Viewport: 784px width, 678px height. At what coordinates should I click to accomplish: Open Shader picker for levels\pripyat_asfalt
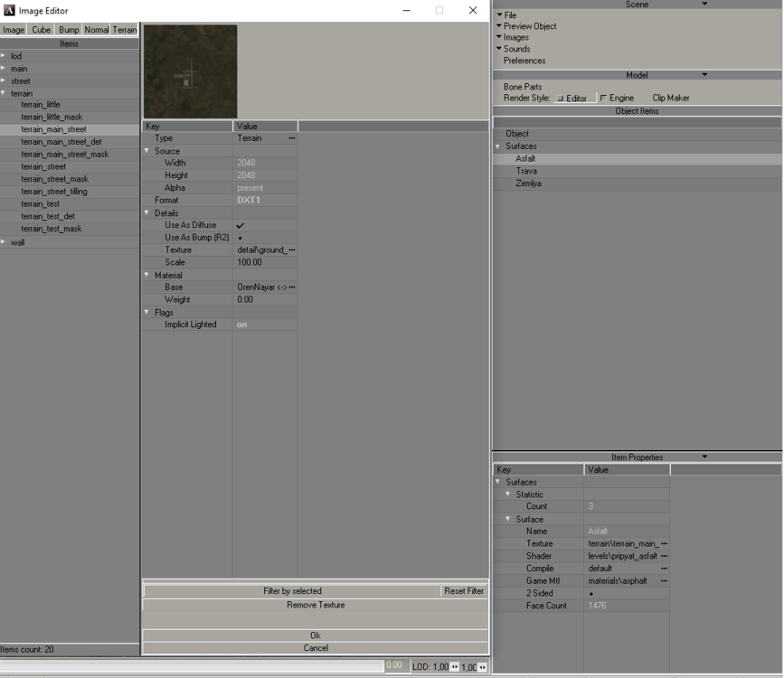[x=664, y=556]
